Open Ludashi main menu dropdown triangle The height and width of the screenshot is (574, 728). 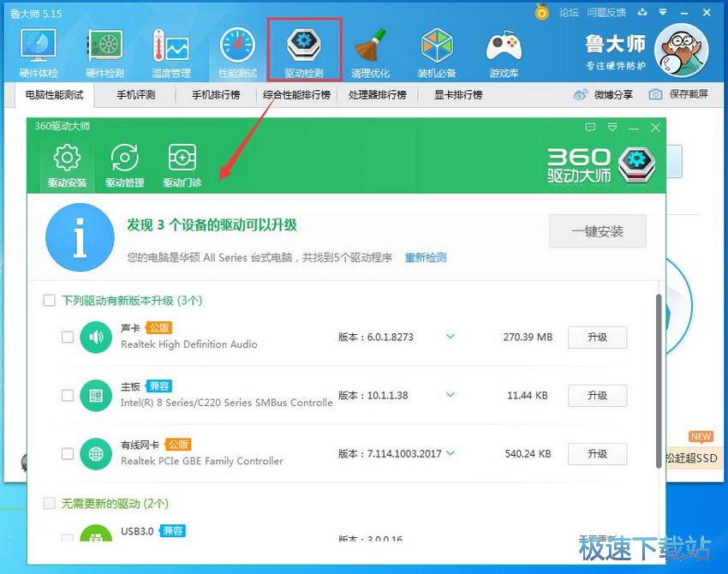(x=663, y=13)
